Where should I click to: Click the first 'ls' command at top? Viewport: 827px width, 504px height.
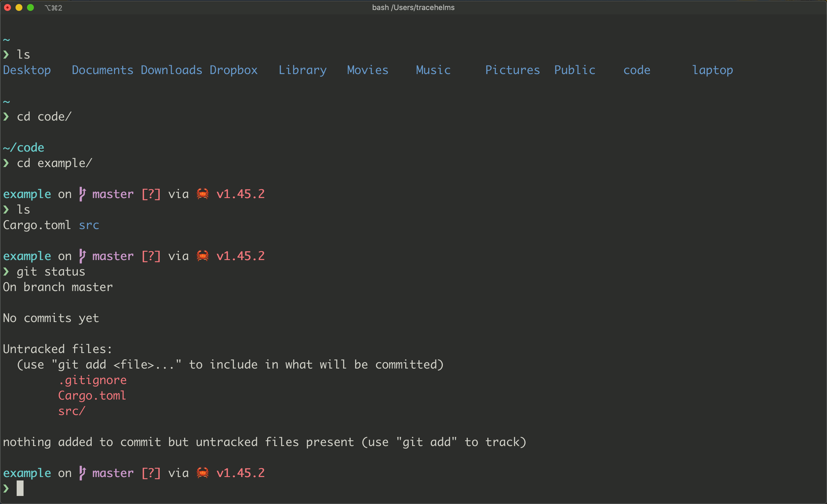(x=24, y=54)
